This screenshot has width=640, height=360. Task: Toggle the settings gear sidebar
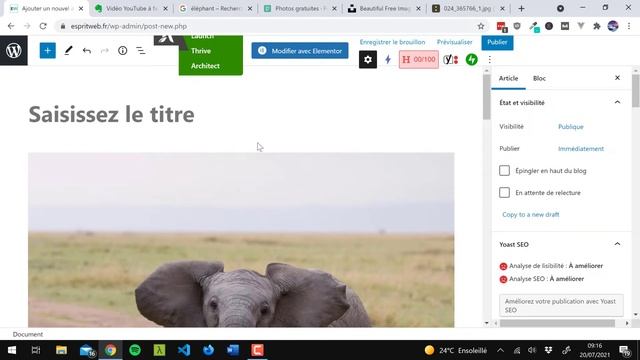point(368,60)
